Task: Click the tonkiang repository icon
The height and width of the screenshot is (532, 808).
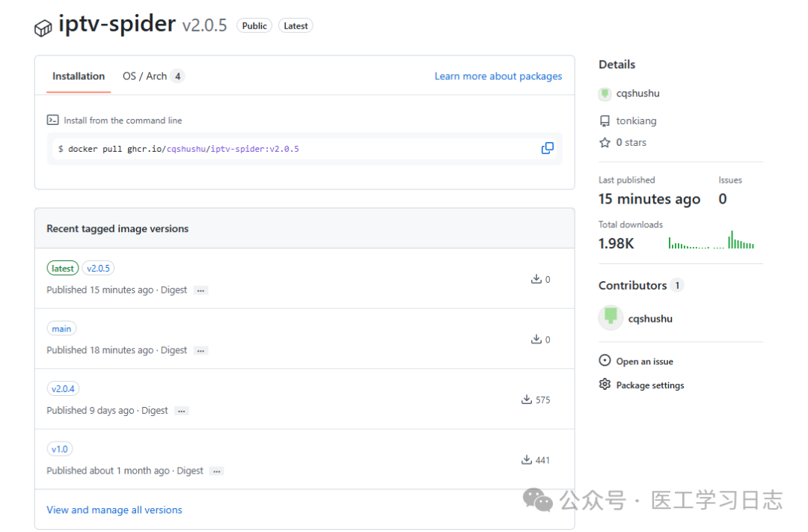Action: (x=605, y=120)
